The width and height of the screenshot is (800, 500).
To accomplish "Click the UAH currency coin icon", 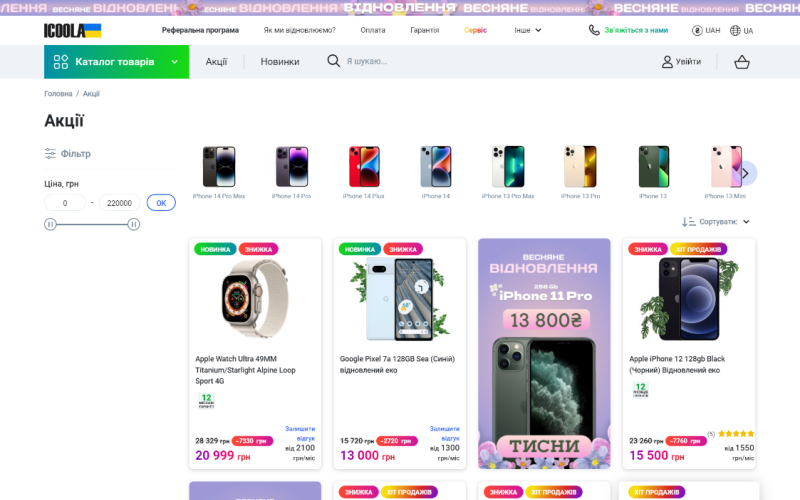I will (x=697, y=31).
